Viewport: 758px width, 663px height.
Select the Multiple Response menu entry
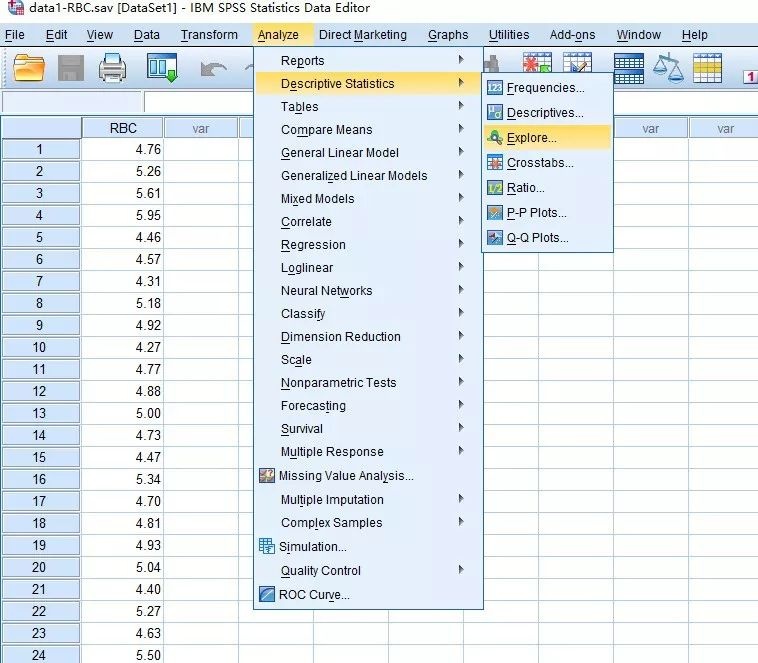[368, 452]
